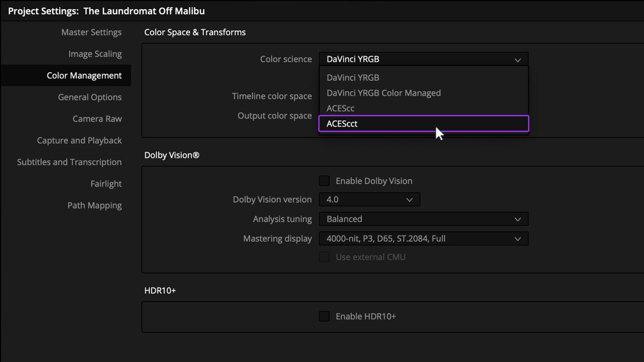
Task: Select DaVinci YRGB Color Managed color science
Action: (x=384, y=93)
